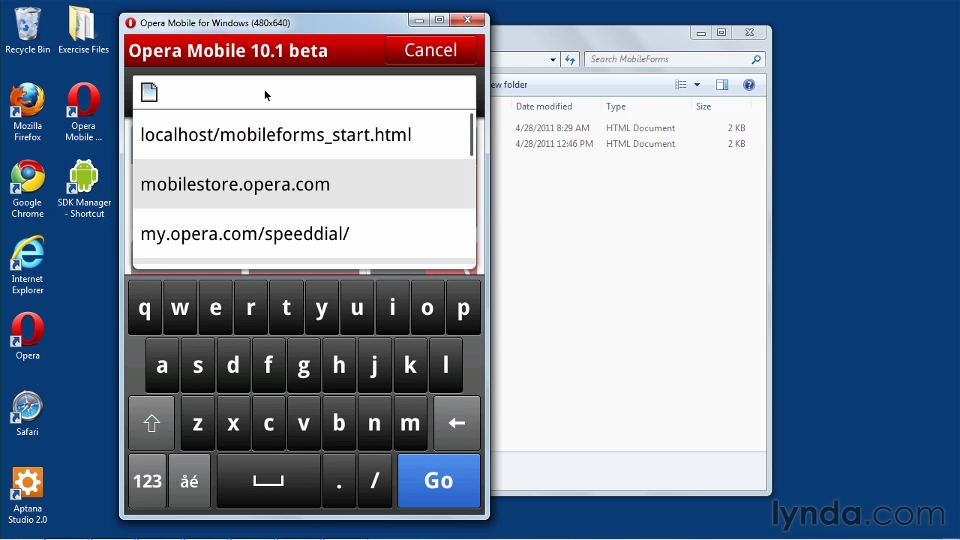Tap the b key
Screen dimensions: 960x540
click(x=339, y=423)
